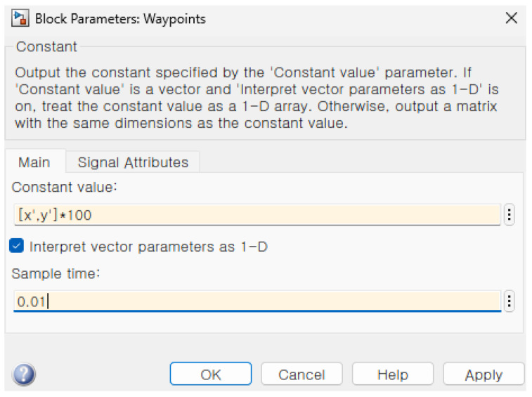Click the Simulink block icon in title bar
Screen dimensions: 532x397
[x=20, y=18]
